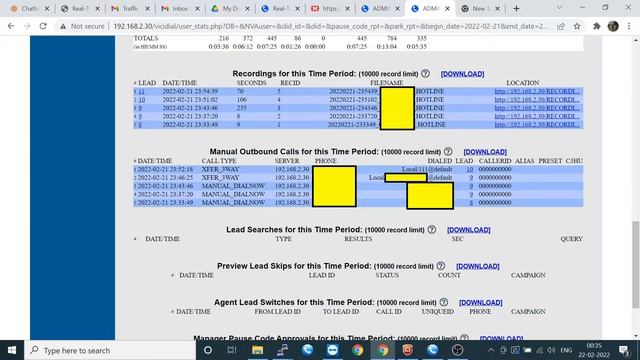Viewport: 640px width, 360px height.
Task: Open the tab search dropdown chevron
Action: click(559, 8)
